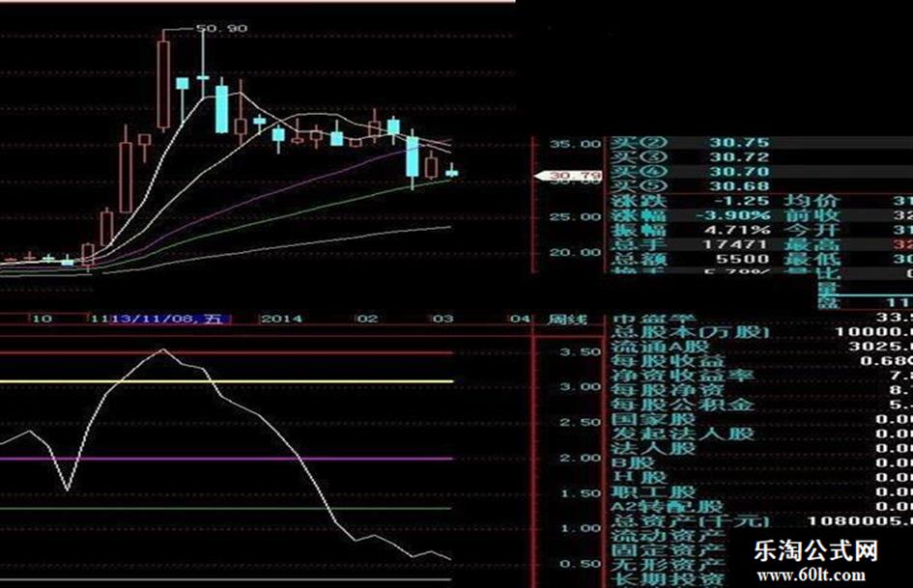Click the 发起法人股 row
Image resolution: width=913 pixels, height=588 pixels.
point(761,434)
